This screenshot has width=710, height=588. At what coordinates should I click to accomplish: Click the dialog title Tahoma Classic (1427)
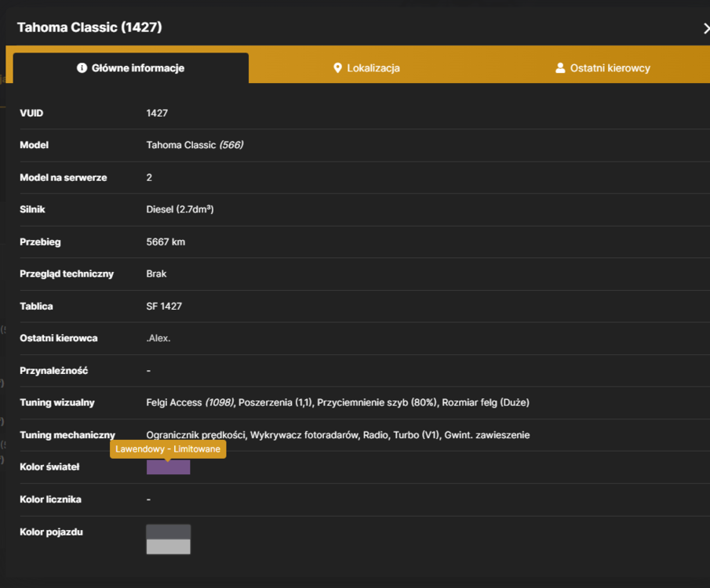pos(89,27)
